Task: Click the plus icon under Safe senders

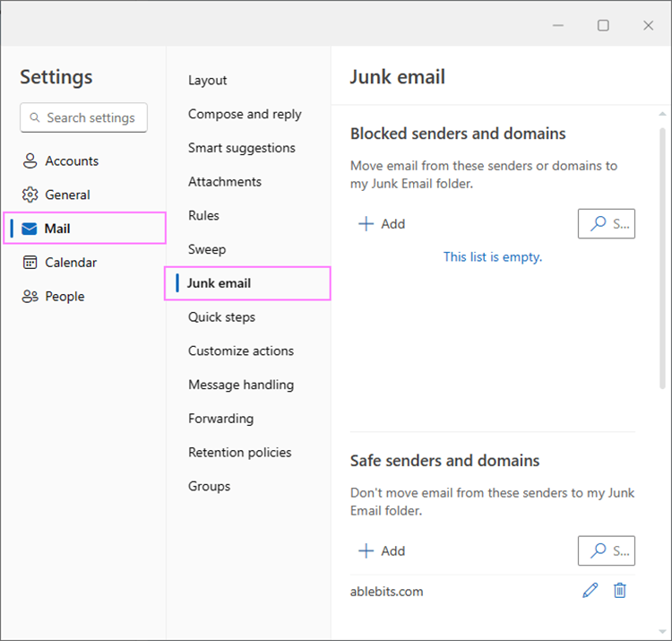Action: 366,551
